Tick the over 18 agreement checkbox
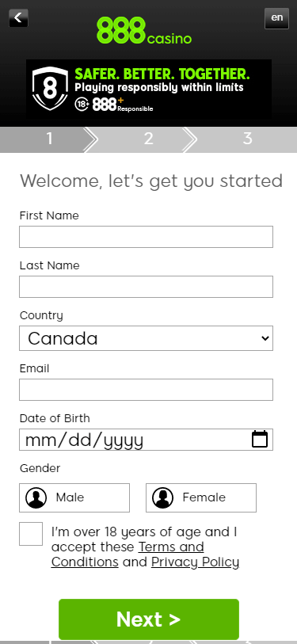Screen dimensions: 297x644 pyautogui.click(x=31, y=534)
